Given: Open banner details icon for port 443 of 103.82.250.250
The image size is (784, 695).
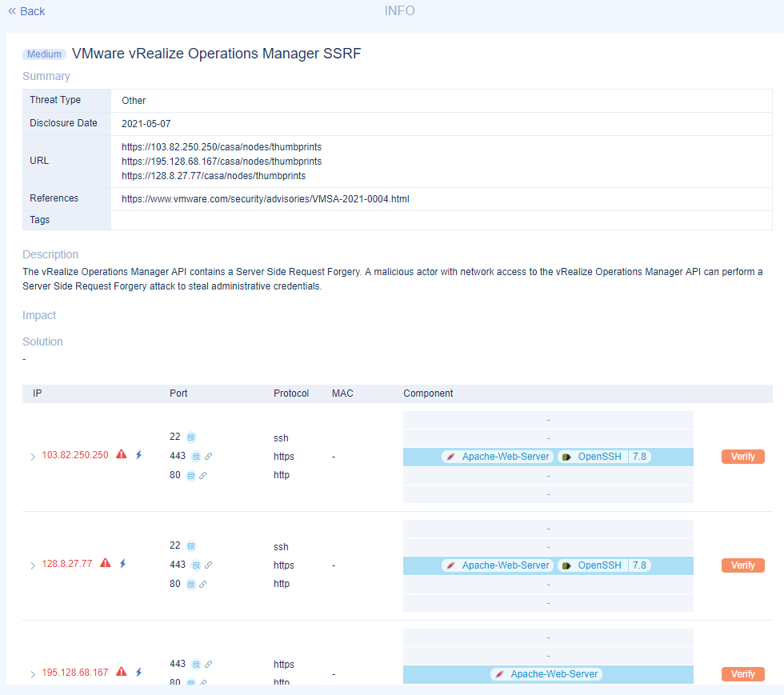Looking at the screenshot, I should [x=196, y=456].
